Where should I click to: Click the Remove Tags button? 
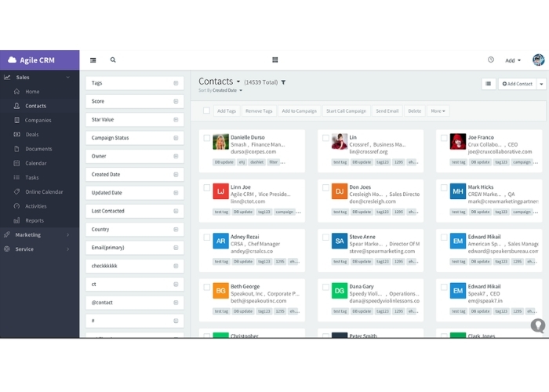click(x=259, y=111)
